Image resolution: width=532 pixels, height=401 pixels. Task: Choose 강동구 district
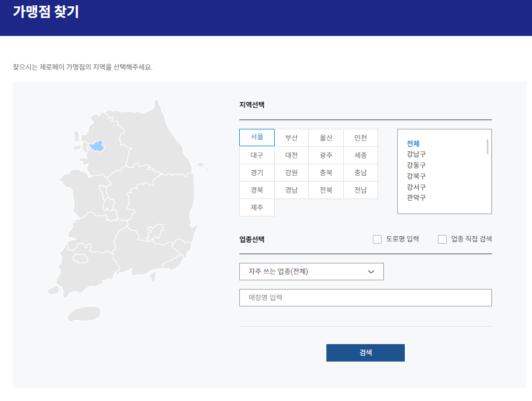[x=416, y=165]
